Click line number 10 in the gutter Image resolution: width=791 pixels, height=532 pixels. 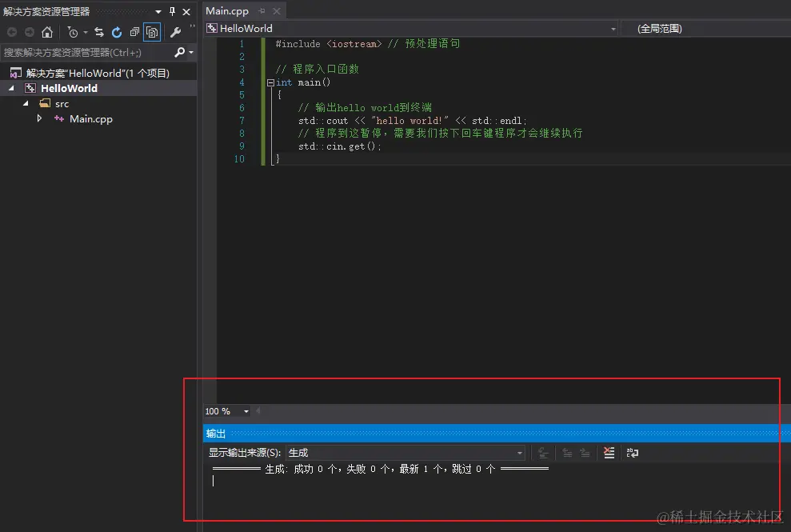click(239, 159)
